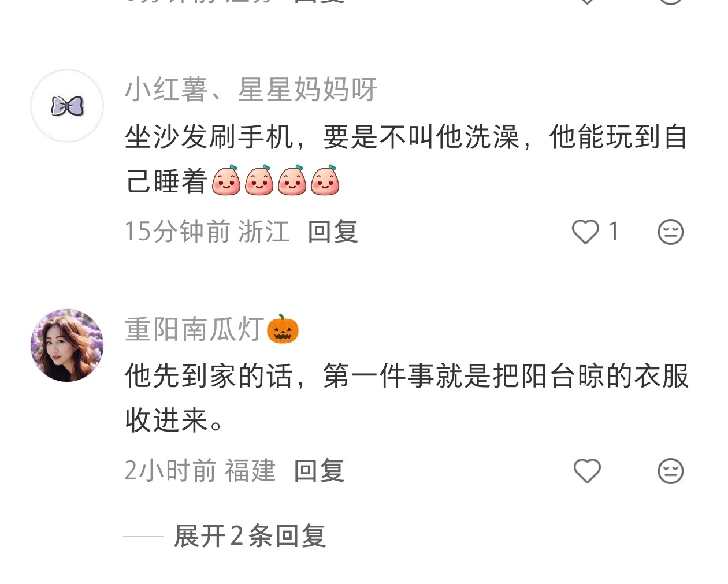Reply to the 15分钟前 浙江 comment

click(x=333, y=232)
